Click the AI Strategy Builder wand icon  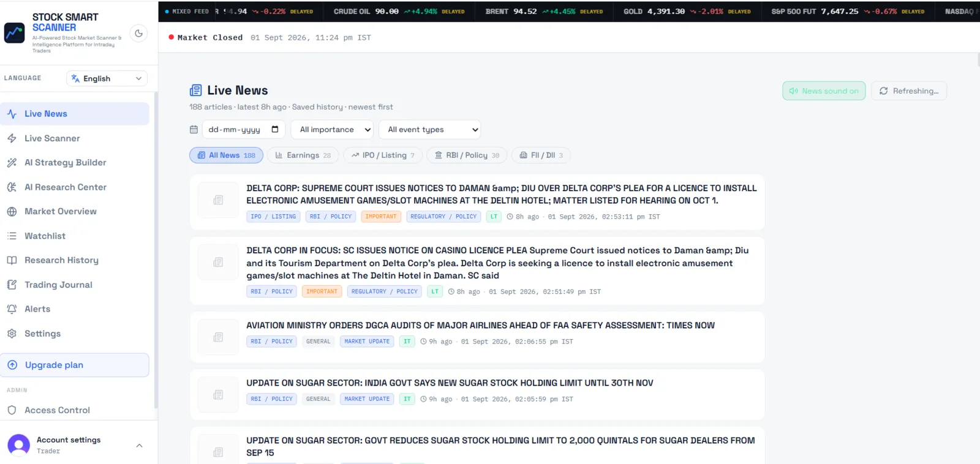tap(12, 163)
